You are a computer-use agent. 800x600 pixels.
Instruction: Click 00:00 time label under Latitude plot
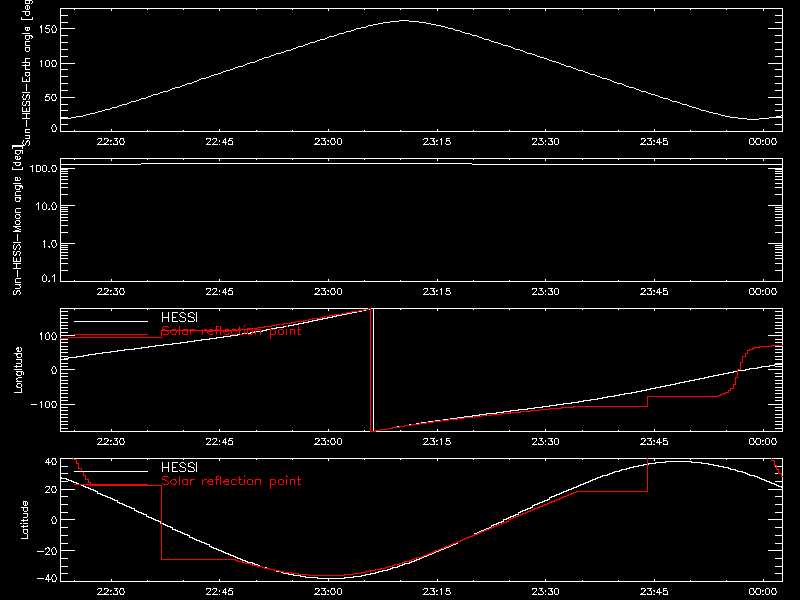(763, 592)
